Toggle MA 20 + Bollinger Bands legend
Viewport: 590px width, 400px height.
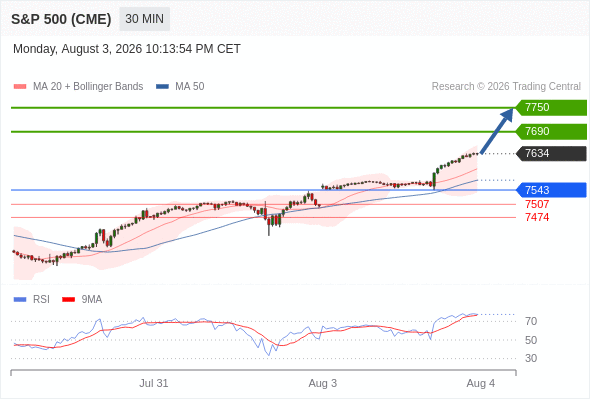[x=78, y=87]
